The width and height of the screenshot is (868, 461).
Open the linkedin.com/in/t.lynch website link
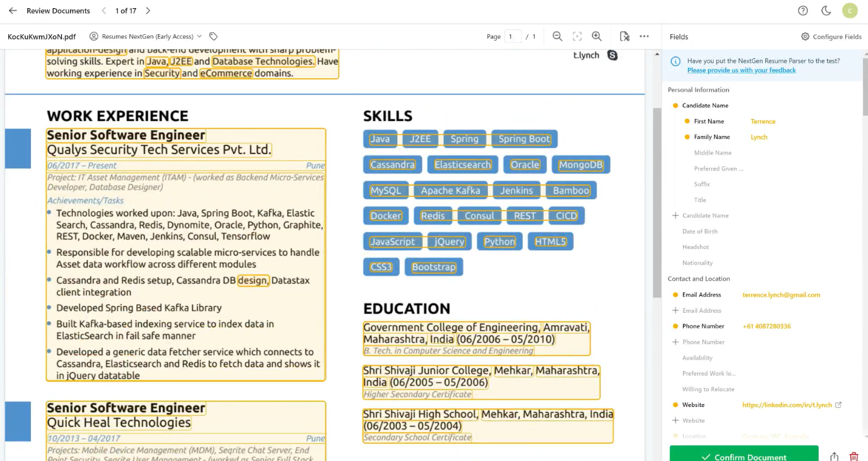(787, 405)
